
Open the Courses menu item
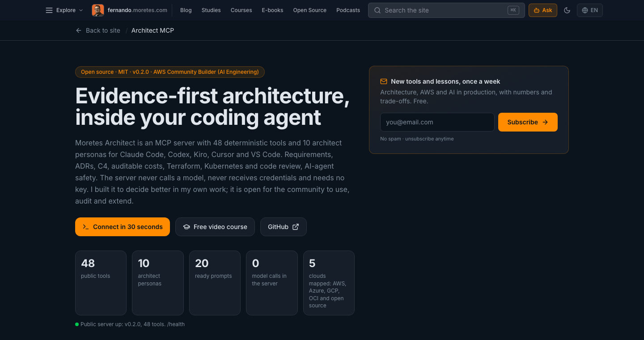241,10
